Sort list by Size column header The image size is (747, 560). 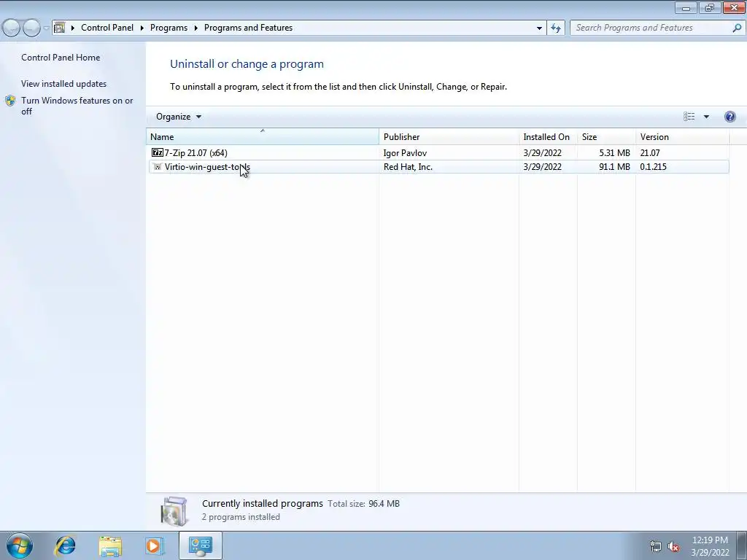[606, 136]
